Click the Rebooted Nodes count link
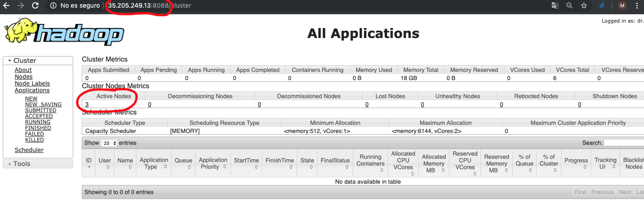This screenshot has width=644, height=209. tap(502, 104)
